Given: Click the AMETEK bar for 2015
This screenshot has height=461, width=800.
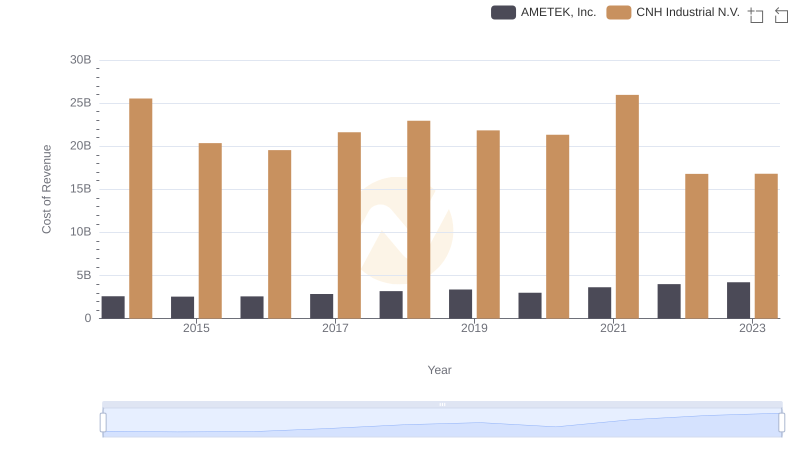Looking at the screenshot, I should coord(183,308).
